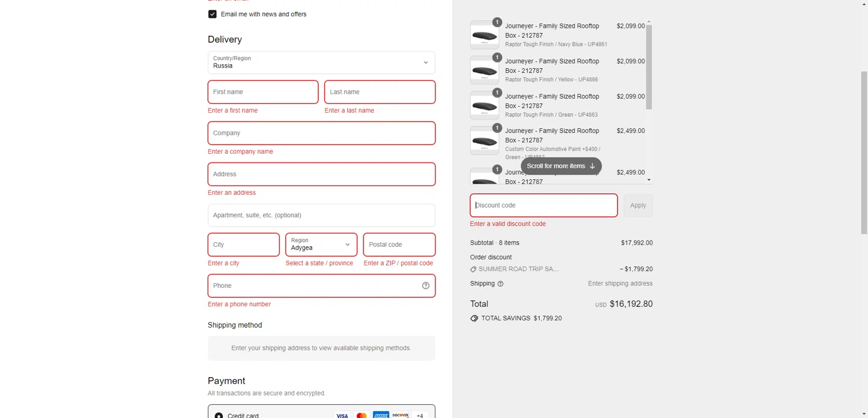Click the Raptor Tough Green UP4863 box thumbnail
The height and width of the screenshot is (418, 868).
coord(484,106)
